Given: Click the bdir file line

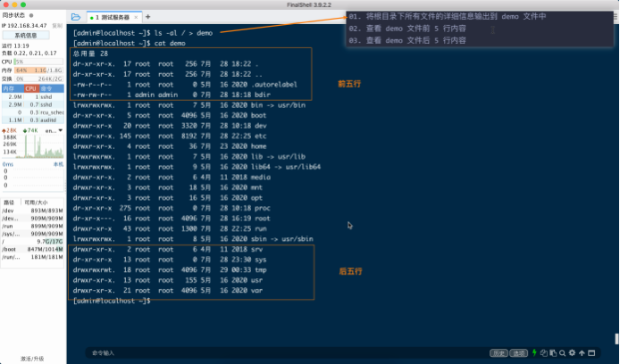Looking at the screenshot, I should [x=172, y=95].
